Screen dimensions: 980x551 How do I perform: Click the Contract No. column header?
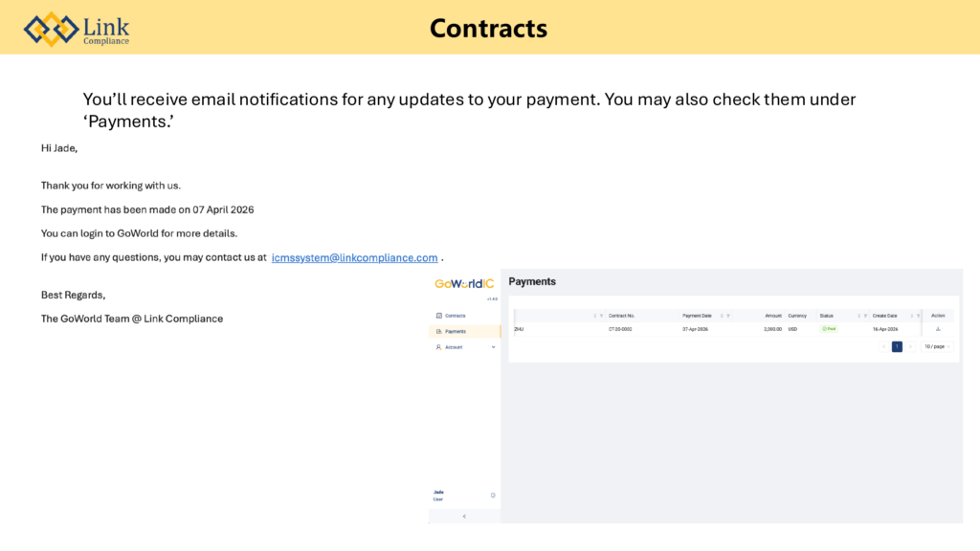(x=621, y=316)
